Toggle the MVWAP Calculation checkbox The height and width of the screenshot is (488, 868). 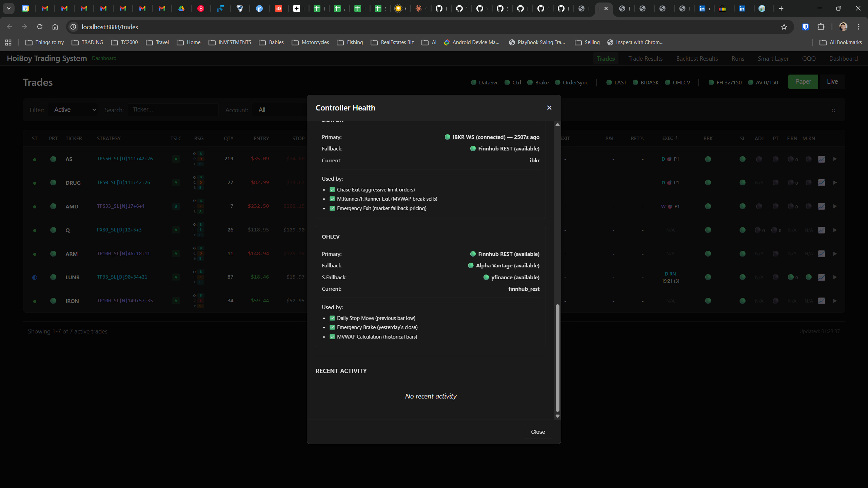coord(332,337)
